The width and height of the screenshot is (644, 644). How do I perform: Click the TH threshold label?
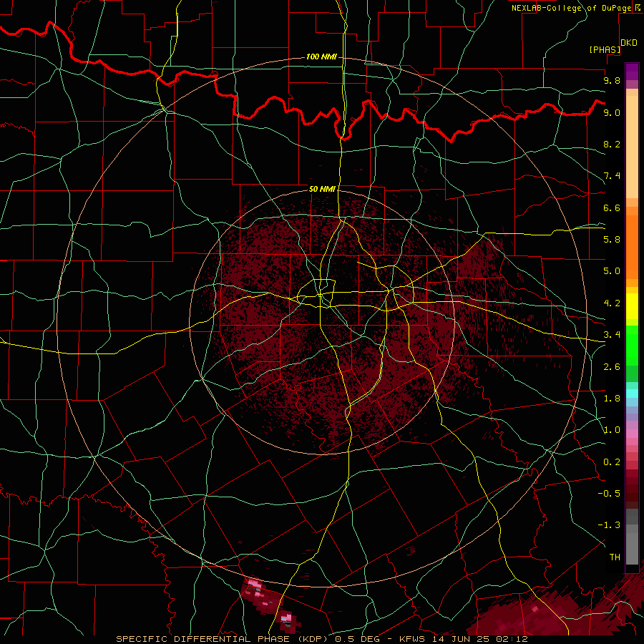615,557
